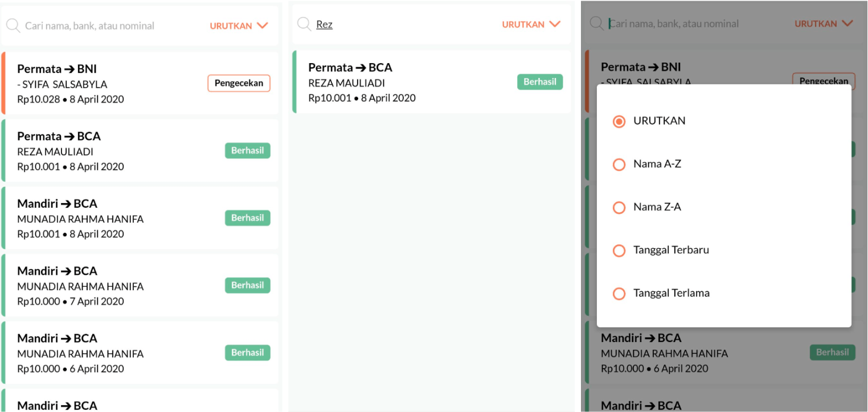The width and height of the screenshot is (868, 412).
Task: Open the URUTKAN sort dropdown above the full transaction list
Action: point(239,26)
